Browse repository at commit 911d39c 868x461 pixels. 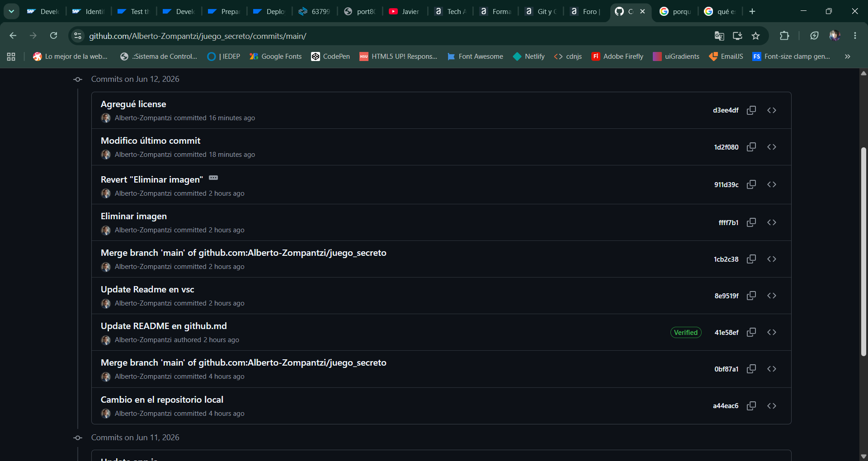tap(772, 184)
